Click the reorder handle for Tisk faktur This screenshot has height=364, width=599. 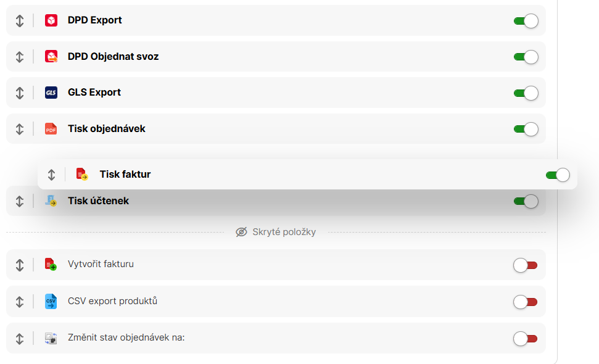coord(52,175)
